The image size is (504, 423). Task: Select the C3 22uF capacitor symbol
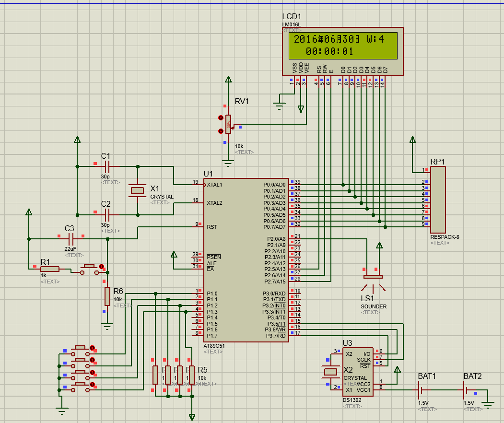pos(71,239)
